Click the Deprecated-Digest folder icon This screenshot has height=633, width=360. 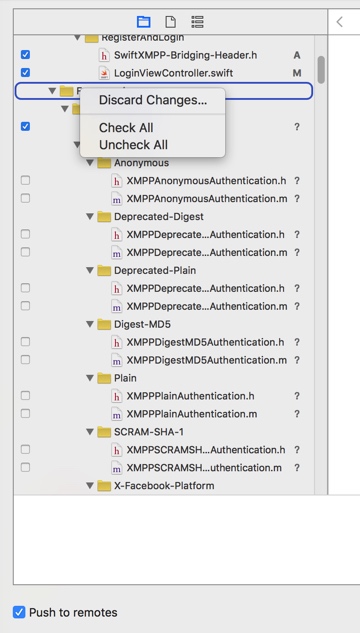pyautogui.click(x=104, y=217)
